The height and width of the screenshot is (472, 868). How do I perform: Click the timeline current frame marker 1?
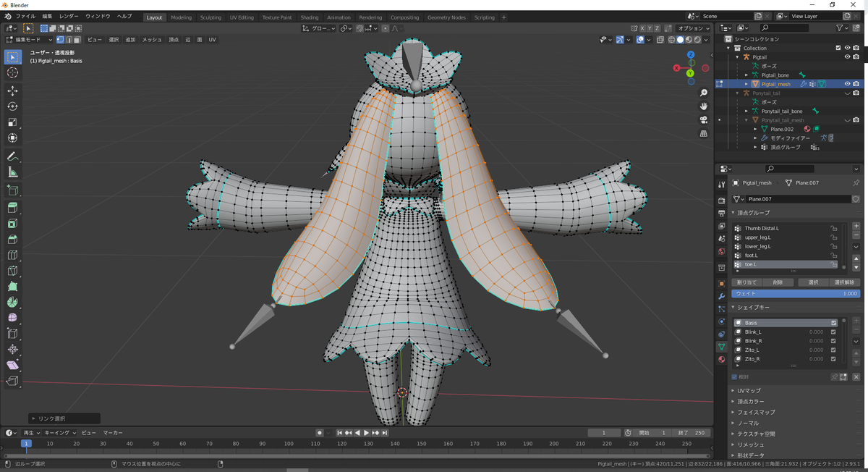click(x=26, y=443)
